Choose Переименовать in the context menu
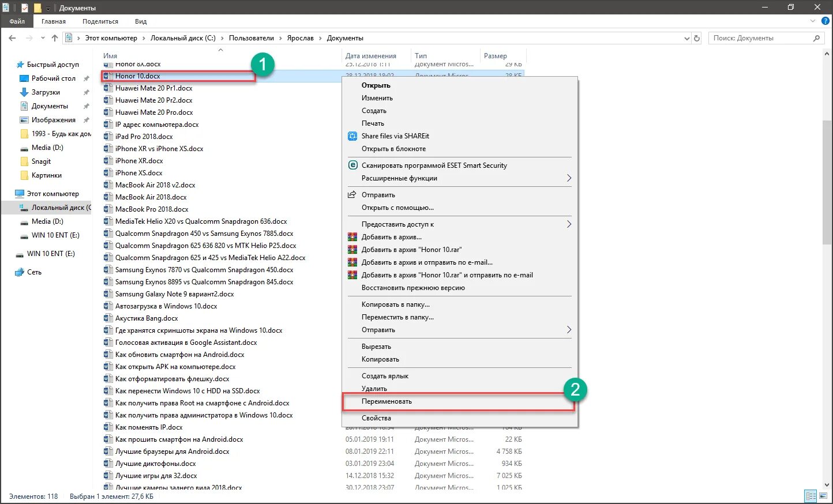This screenshot has width=833, height=504. coord(459,401)
